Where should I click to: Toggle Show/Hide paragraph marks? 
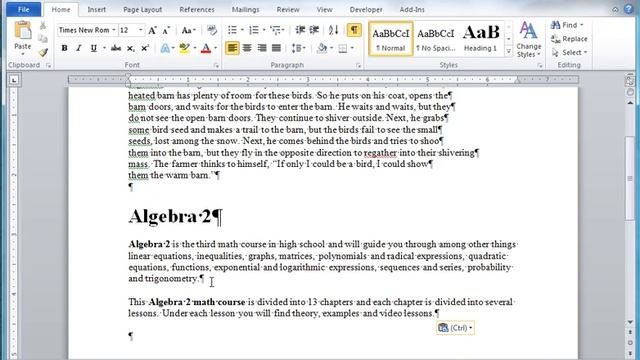click(x=354, y=30)
